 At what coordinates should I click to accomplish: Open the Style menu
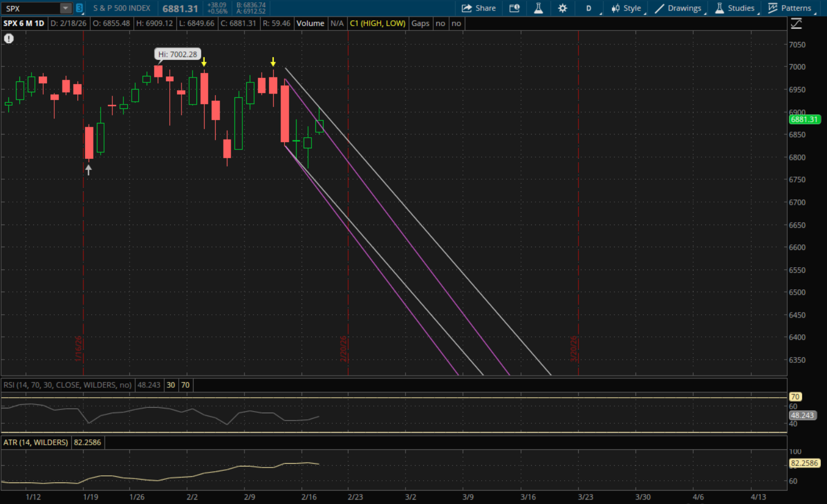pos(626,8)
